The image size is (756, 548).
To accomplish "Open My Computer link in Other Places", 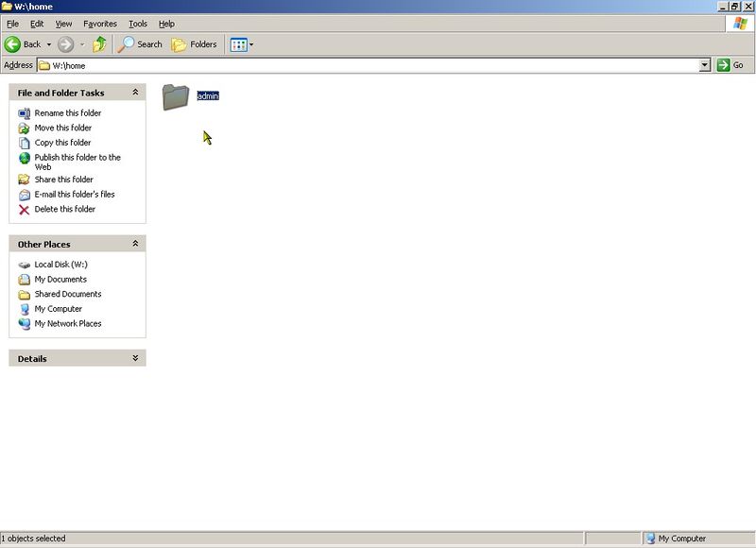I will 58,309.
